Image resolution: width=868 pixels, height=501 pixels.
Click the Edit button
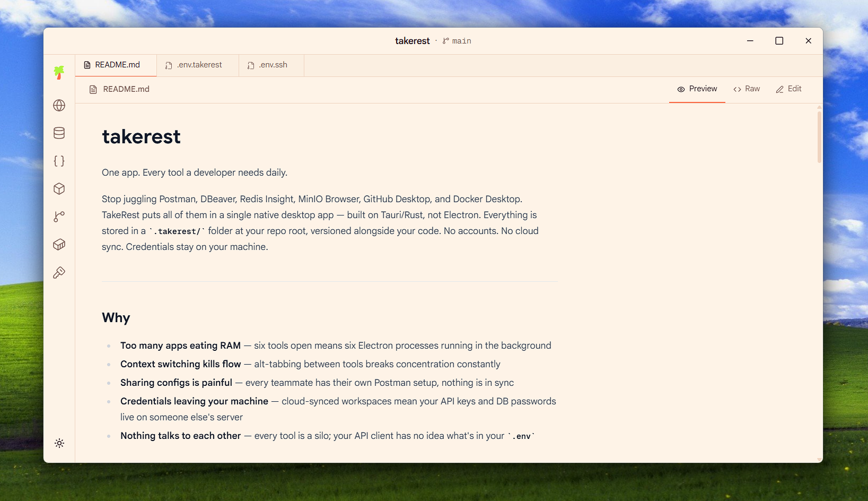tap(789, 89)
